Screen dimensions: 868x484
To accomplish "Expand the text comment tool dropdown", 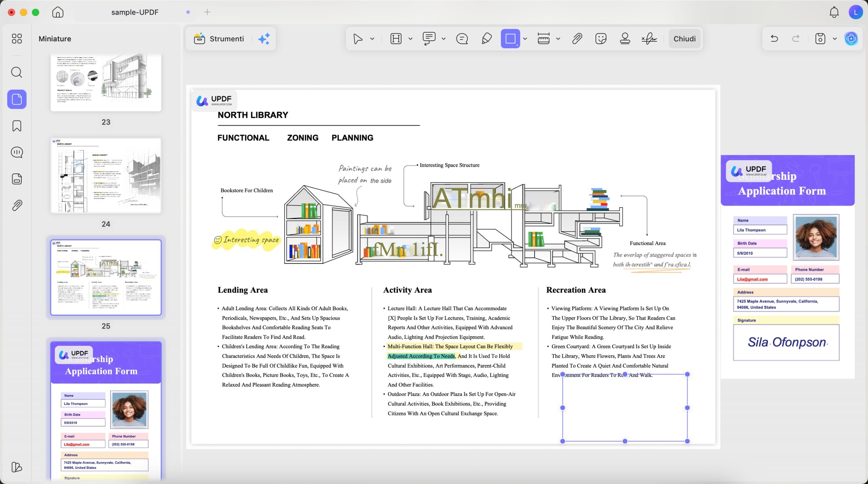I will (443, 39).
